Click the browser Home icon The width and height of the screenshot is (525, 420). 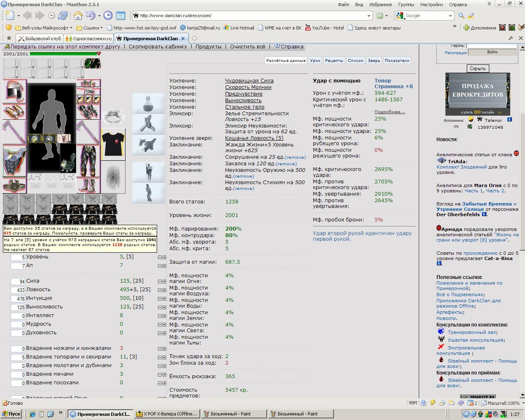(78, 16)
